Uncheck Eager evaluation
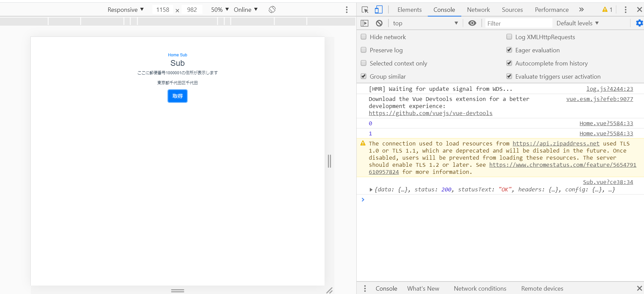This screenshot has width=644, height=294. (509, 50)
